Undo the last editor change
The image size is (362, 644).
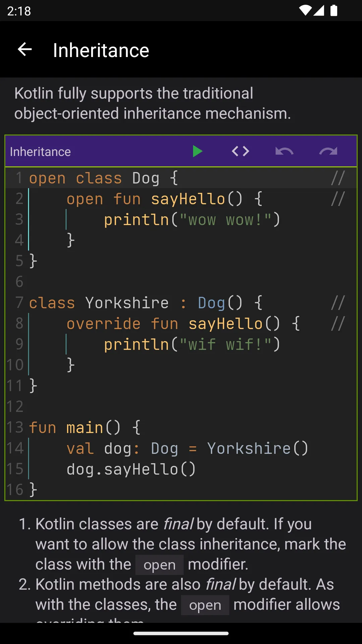click(284, 152)
